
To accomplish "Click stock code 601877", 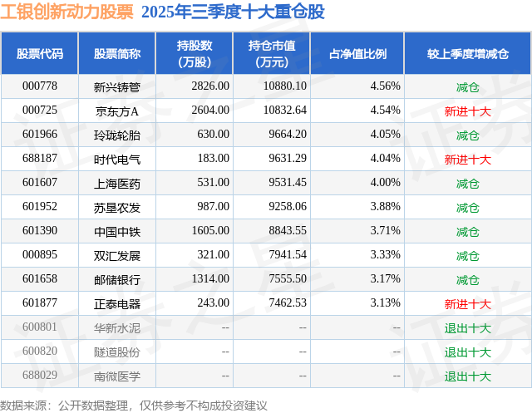I will tap(40, 302).
